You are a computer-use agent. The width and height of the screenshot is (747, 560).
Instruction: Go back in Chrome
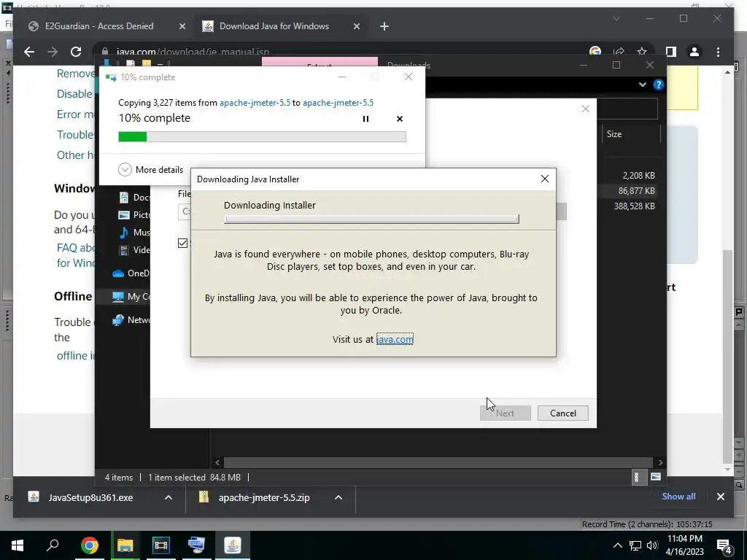(29, 52)
